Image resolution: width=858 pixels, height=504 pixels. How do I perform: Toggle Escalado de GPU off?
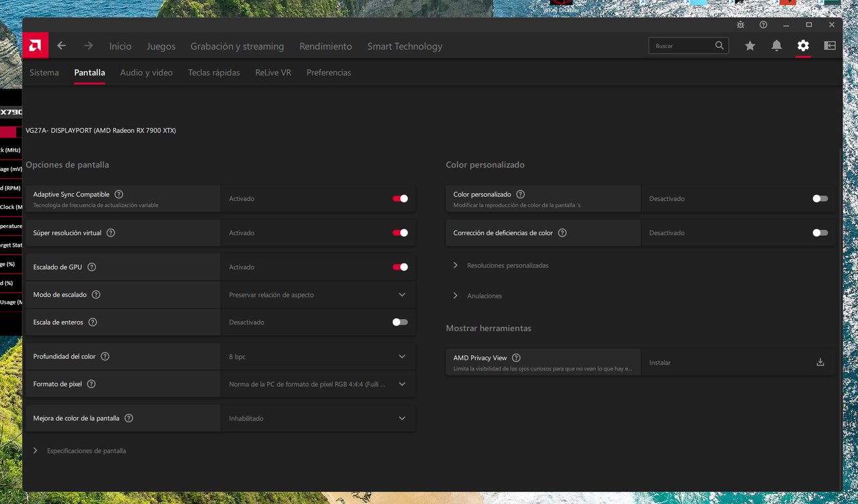pos(400,267)
